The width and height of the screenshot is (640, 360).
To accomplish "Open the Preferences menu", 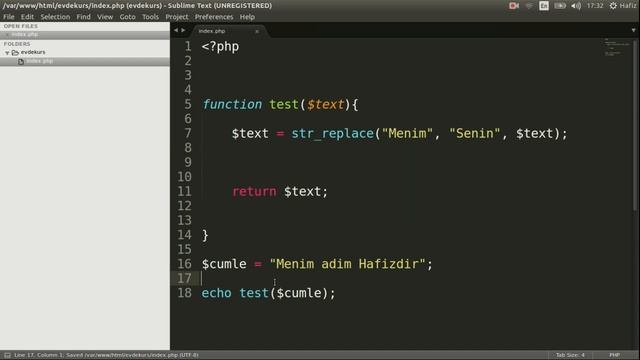I will (214, 17).
